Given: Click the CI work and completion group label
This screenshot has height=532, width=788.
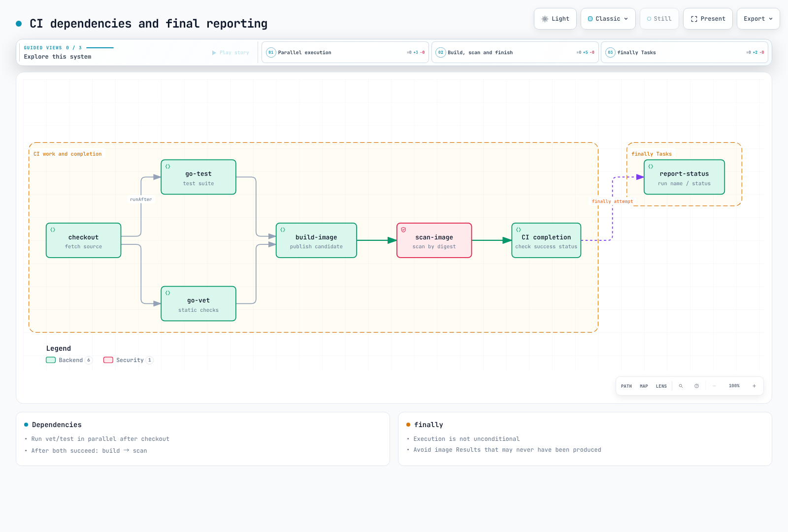Looking at the screenshot, I should pyautogui.click(x=67, y=154).
